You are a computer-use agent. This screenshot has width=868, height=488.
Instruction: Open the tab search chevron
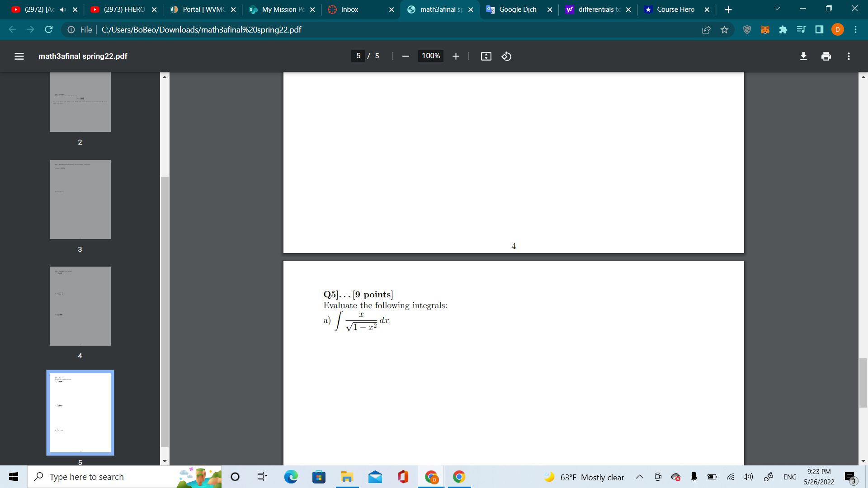tap(777, 8)
